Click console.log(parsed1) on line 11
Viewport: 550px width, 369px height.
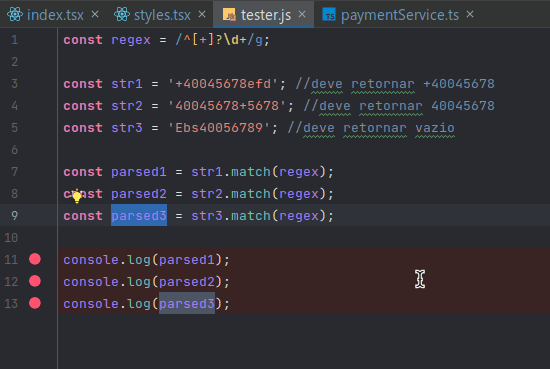pos(146,260)
